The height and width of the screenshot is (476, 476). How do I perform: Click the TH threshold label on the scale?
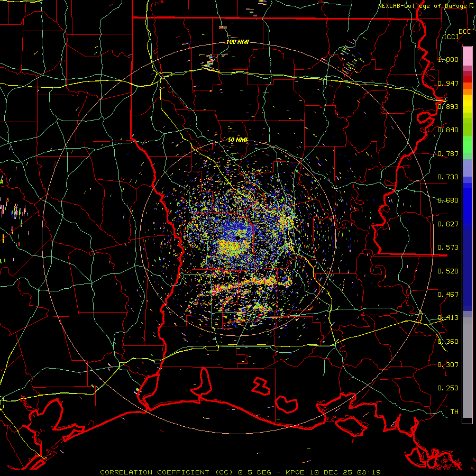(454, 412)
